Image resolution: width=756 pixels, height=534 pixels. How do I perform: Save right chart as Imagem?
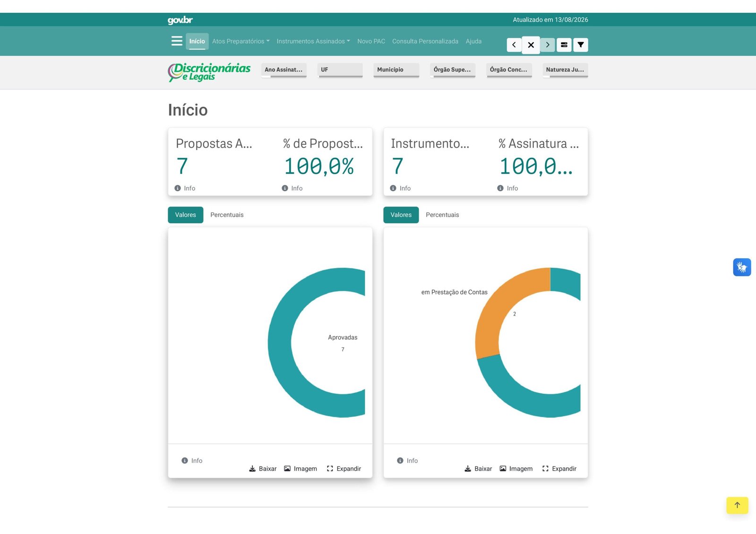[516, 469]
